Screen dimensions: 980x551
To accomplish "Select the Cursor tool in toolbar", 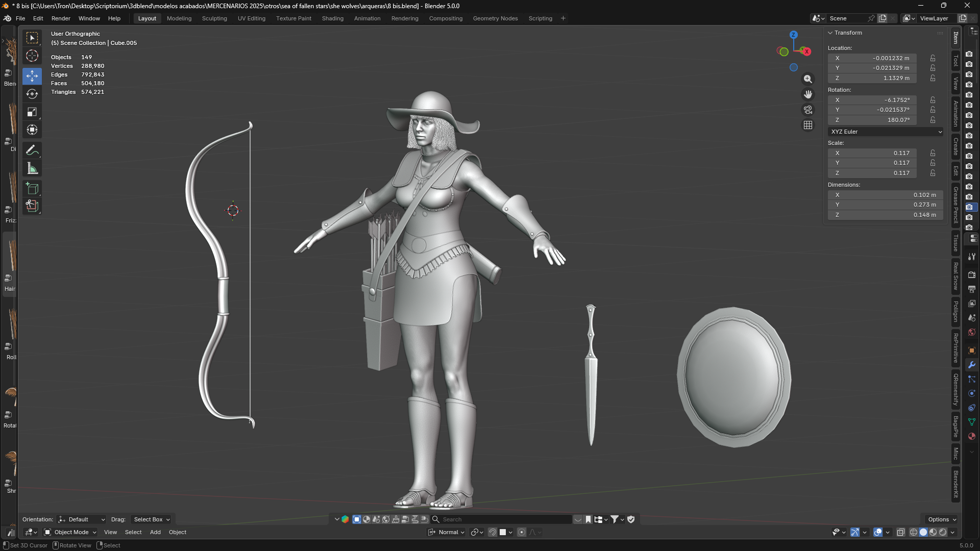I will [32, 56].
